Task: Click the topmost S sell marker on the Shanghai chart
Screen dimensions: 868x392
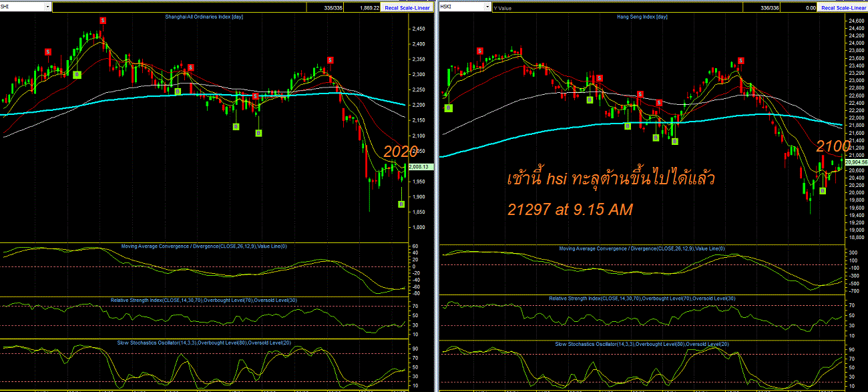Action: [x=103, y=21]
